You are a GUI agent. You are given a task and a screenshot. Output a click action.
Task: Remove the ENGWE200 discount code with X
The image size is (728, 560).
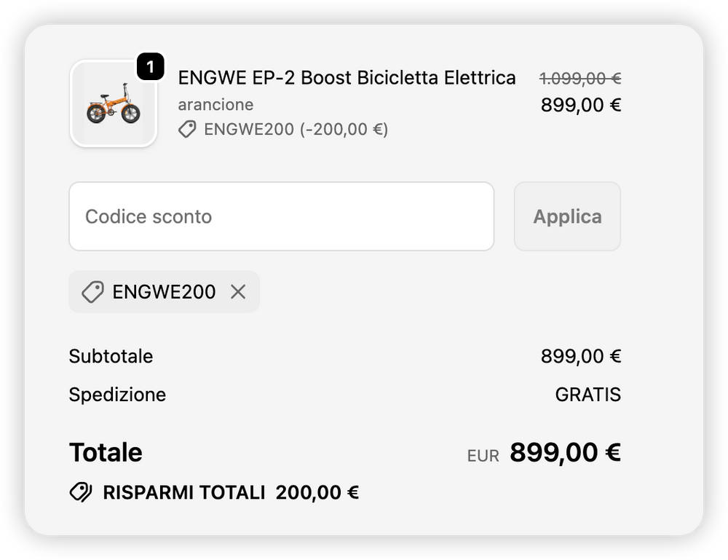point(238,292)
